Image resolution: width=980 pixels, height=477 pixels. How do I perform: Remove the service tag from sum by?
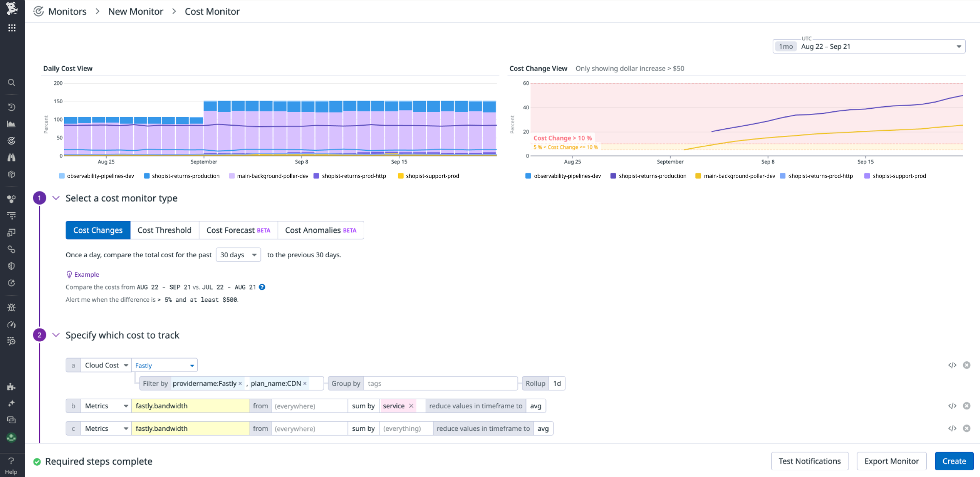(x=411, y=406)
